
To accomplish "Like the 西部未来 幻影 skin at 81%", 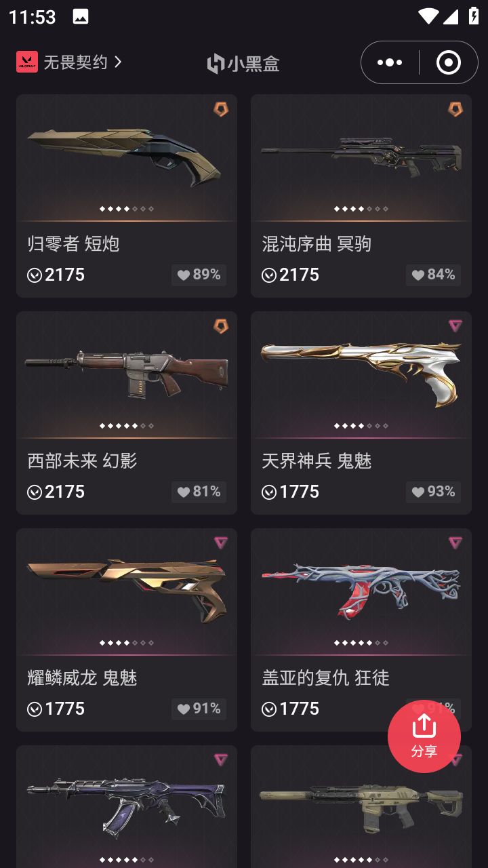I will (199, 492).
